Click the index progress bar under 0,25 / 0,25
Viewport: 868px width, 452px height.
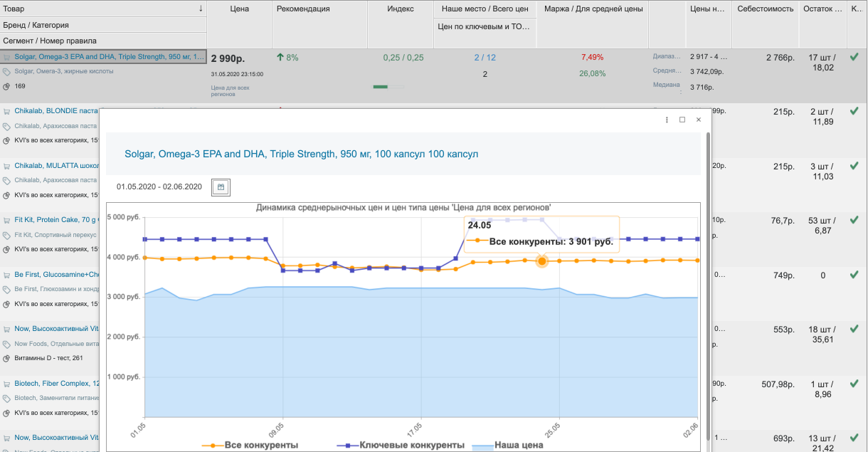(x=388, y=87)
